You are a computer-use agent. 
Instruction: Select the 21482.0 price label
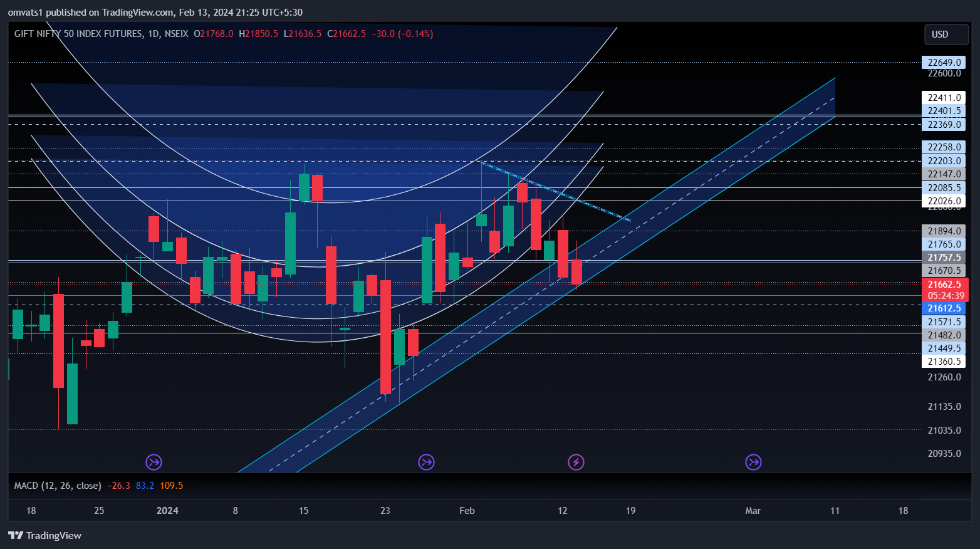click(x=944, y=335)
